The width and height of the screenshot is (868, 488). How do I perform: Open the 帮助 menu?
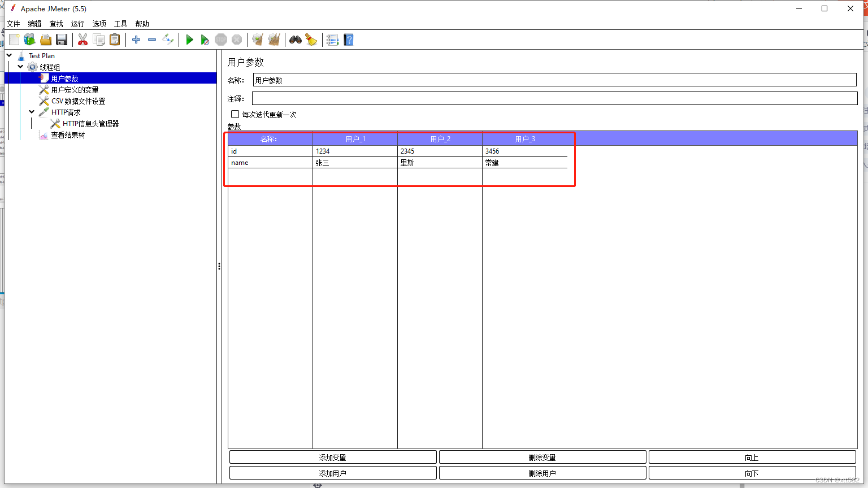(142, 24)
